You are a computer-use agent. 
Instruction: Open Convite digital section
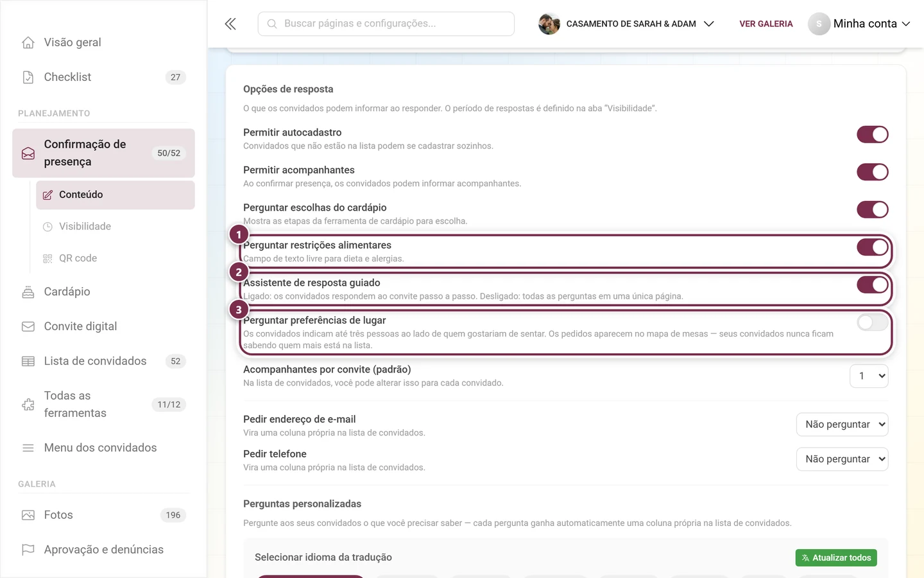pos(103,326)
